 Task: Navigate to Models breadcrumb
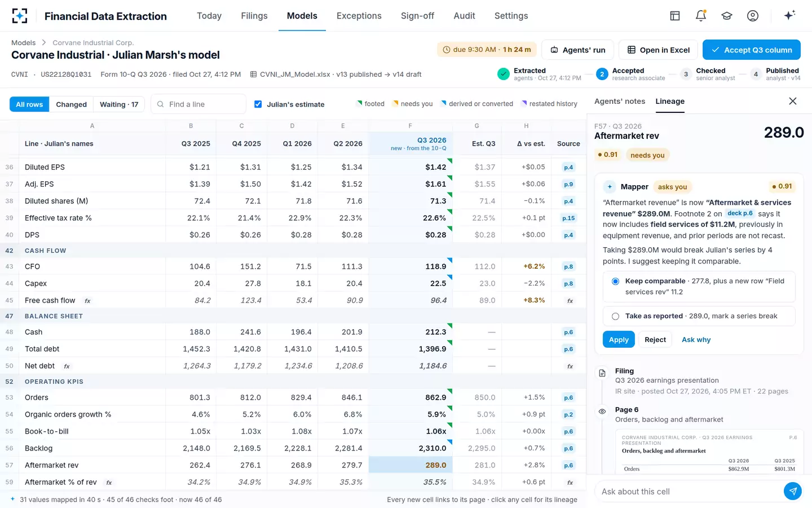[x=24, y=43]
